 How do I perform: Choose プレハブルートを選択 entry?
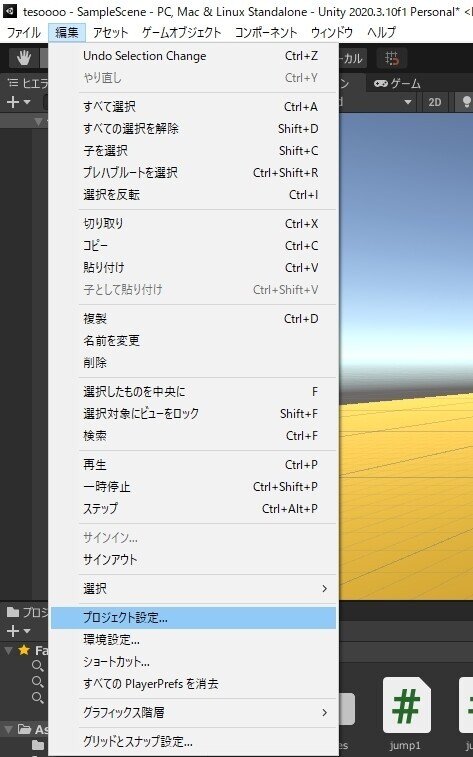tap(193, 173)
